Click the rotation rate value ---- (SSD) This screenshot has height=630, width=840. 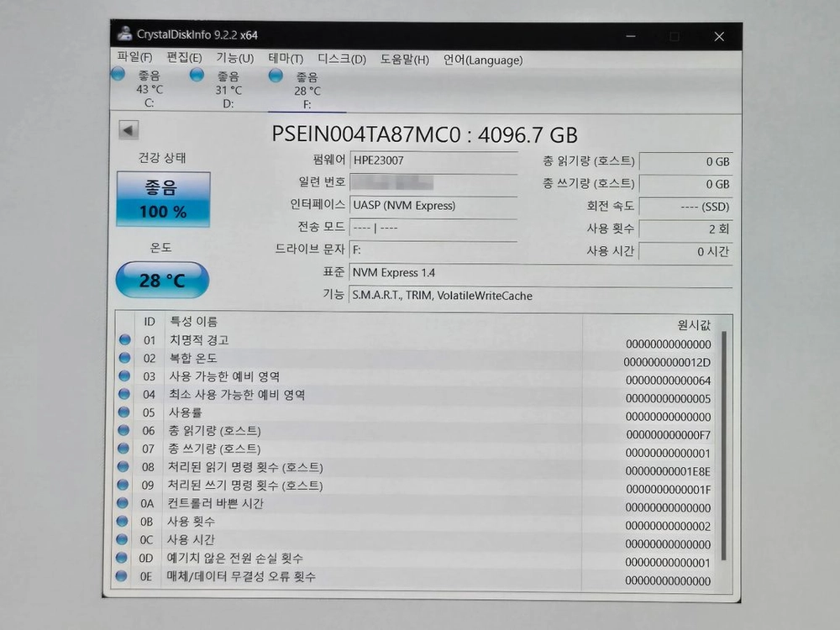click(685, 207)
